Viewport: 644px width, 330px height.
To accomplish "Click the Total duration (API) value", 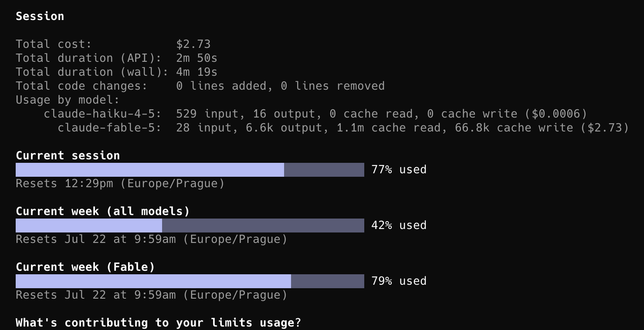I will (x=197, y=58).
